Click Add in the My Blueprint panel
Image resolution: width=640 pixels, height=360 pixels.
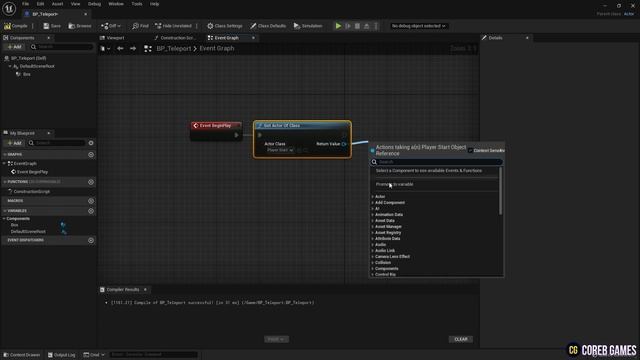(x=14, y=143)
